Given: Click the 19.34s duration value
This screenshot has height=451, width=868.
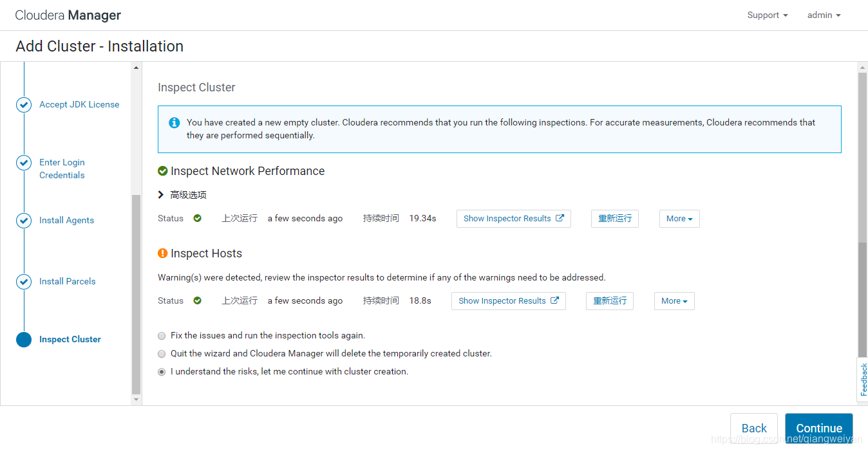Looking at the screenshot, I should pos(422,219).
